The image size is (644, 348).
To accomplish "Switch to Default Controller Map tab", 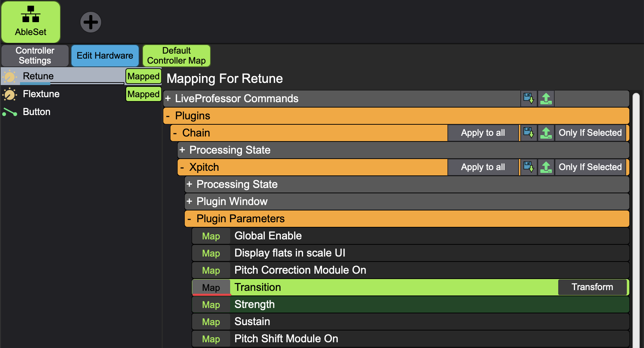I will 176,55.
